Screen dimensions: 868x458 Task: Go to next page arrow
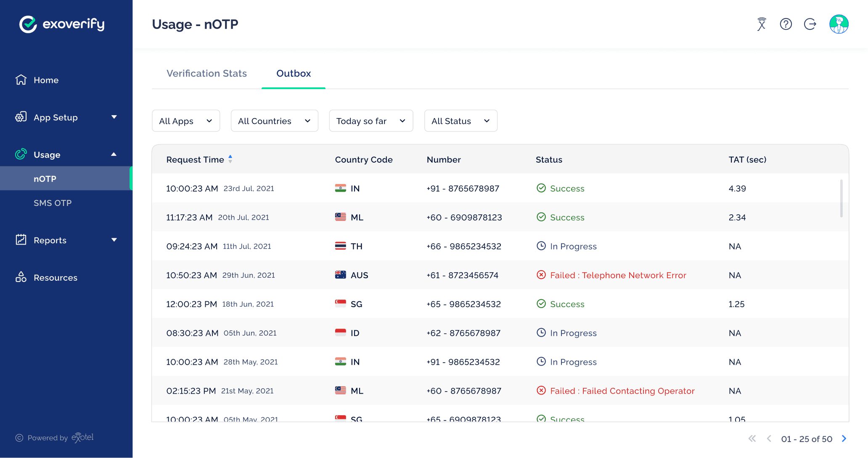pos(844,439)
